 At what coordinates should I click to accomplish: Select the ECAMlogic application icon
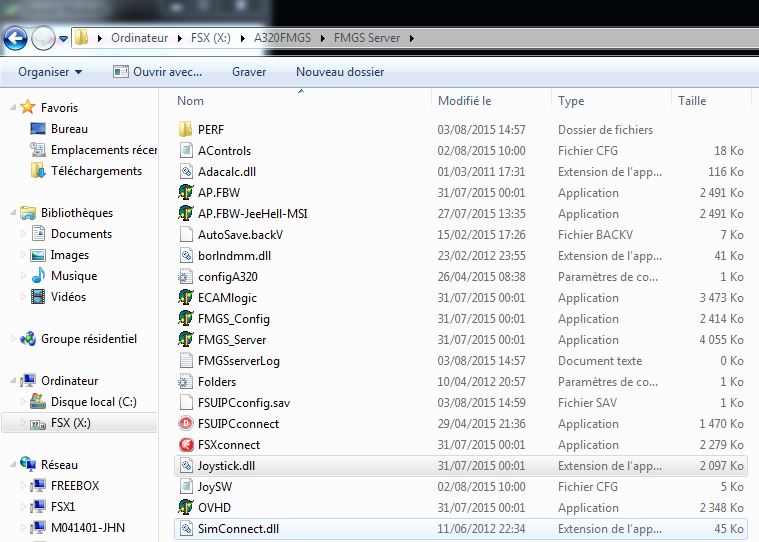[x=186, y=297]
